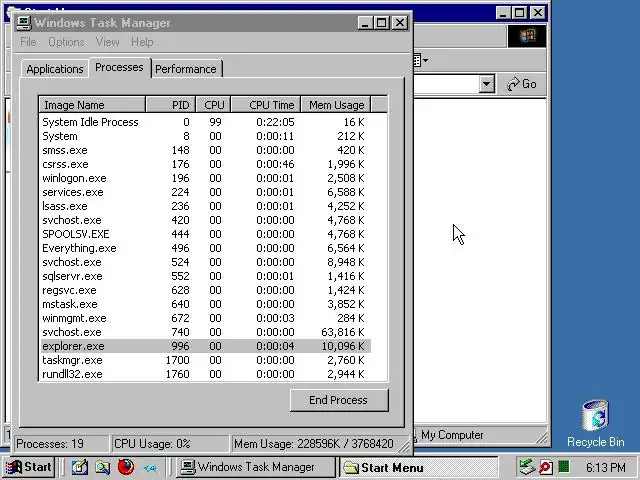Select mstask.exe in process list
Screen dimensions: 640x480
coord(205,304)
